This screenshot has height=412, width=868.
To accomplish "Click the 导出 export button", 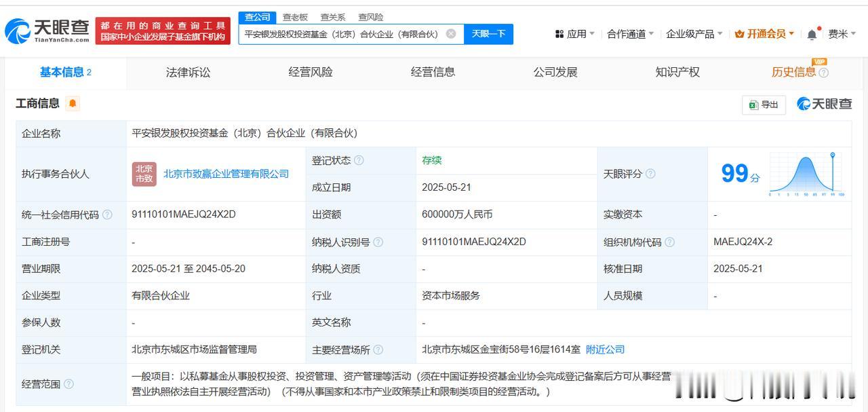I will [x=764, y=105].
